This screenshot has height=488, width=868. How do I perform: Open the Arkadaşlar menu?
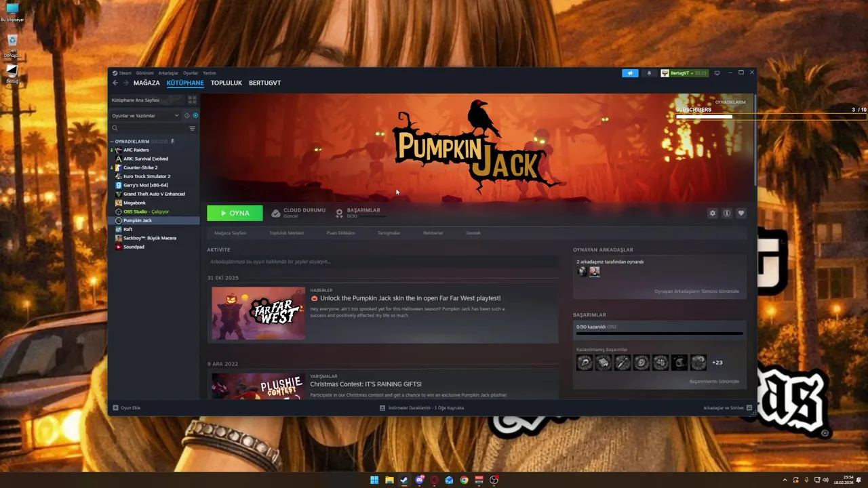[x=168, y=73]
